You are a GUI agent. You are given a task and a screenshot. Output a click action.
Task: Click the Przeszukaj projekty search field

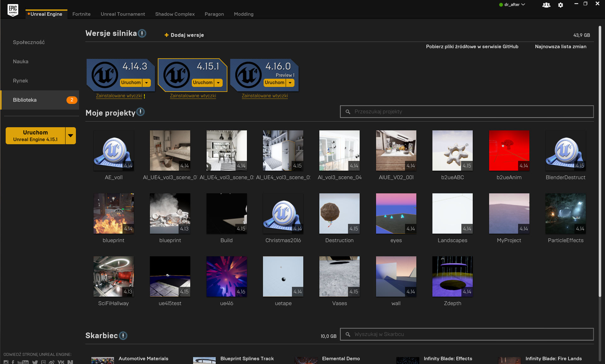coord(467,112)
